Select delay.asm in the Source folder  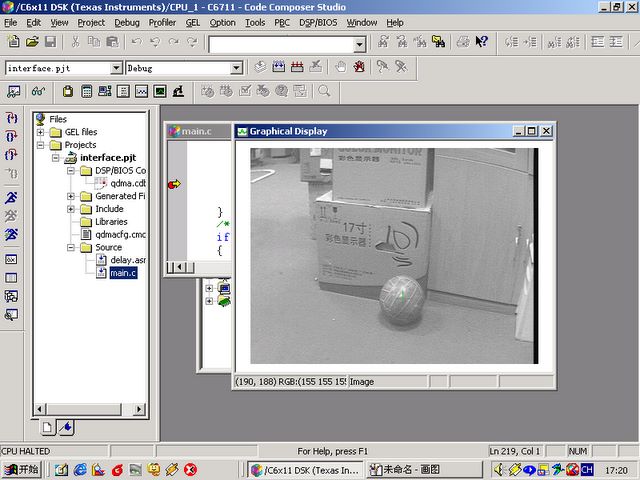(x=128, y=260)
